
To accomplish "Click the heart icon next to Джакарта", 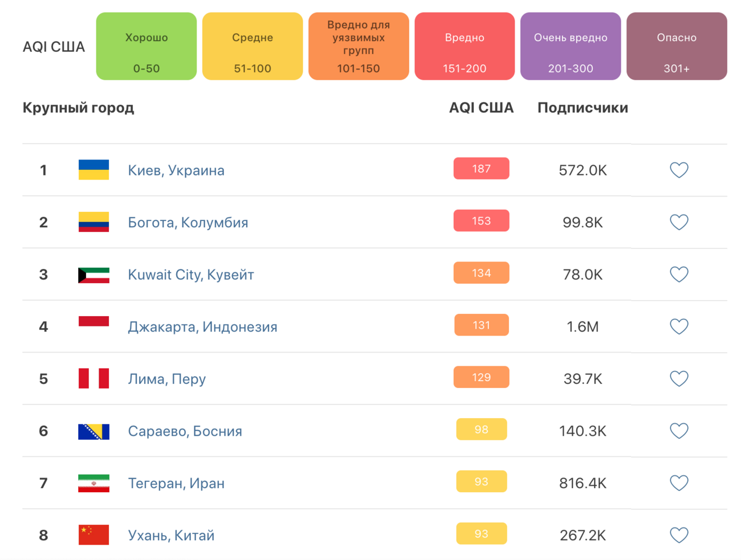I will coord(679,326).
